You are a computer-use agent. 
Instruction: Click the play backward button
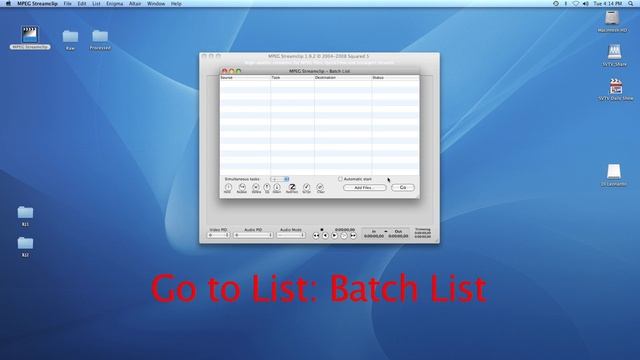tap(325, 236)
